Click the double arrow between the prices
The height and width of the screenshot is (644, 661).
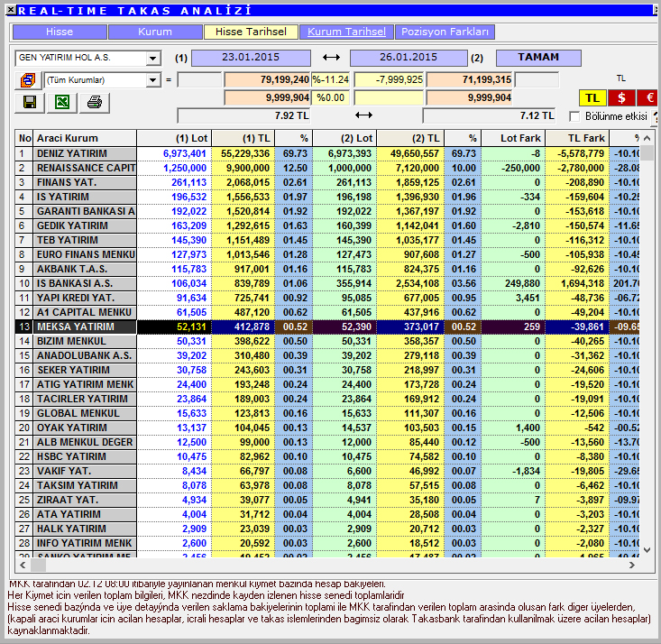(x=363, y=115)
